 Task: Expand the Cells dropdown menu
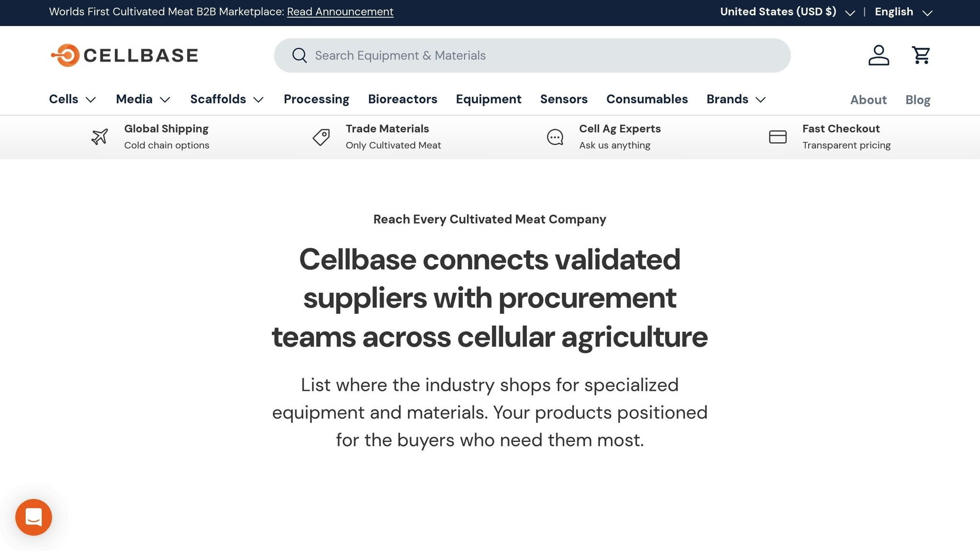[72, 99]
